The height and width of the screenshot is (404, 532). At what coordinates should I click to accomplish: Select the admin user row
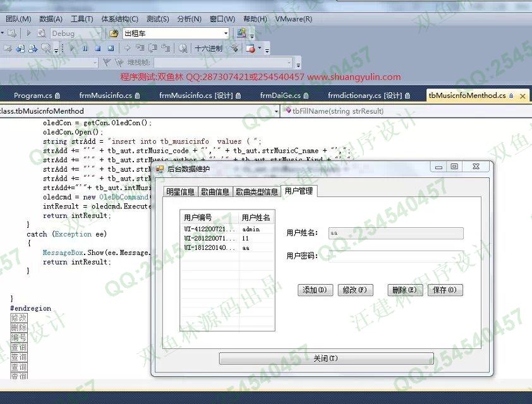[227, 229]
